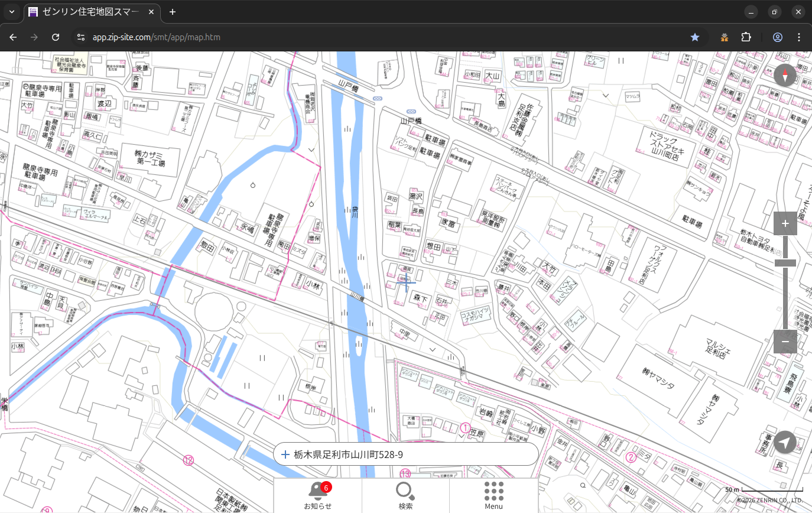Open お知らせ notifications bell
The image size is (812, 513).
point(318,495)
